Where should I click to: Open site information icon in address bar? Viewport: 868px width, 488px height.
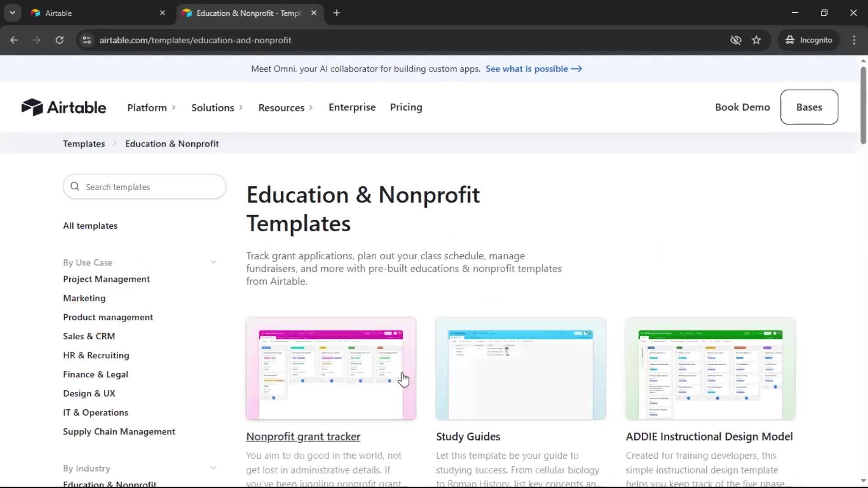point(87,40)
